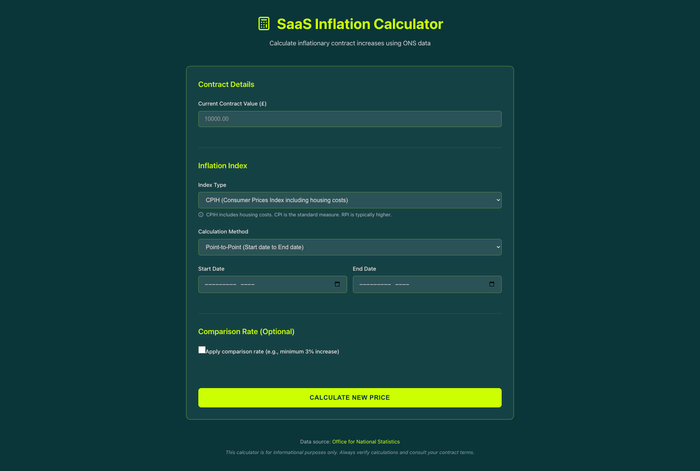Enable the apply comparison rate checkbox
Image resolution: width=700 pixels, height=471 pixels.
pyautogui.click(x=202, y=350)
